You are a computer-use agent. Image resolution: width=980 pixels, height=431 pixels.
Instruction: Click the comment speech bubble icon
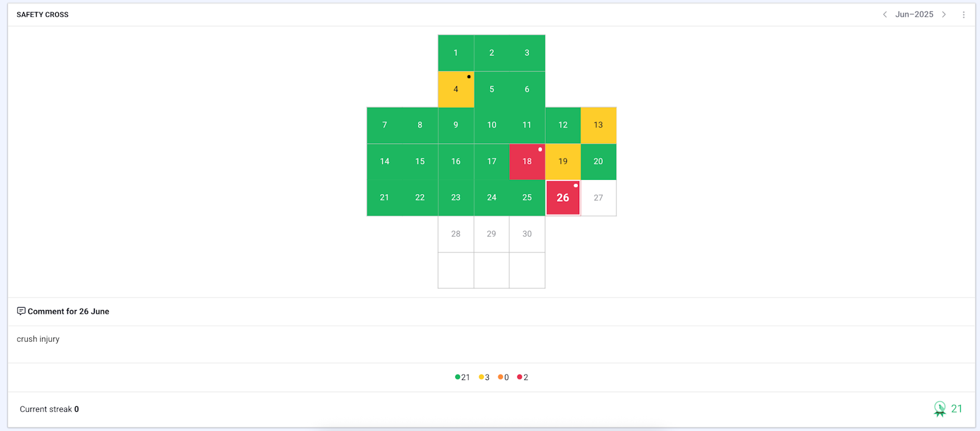point(21,311)
